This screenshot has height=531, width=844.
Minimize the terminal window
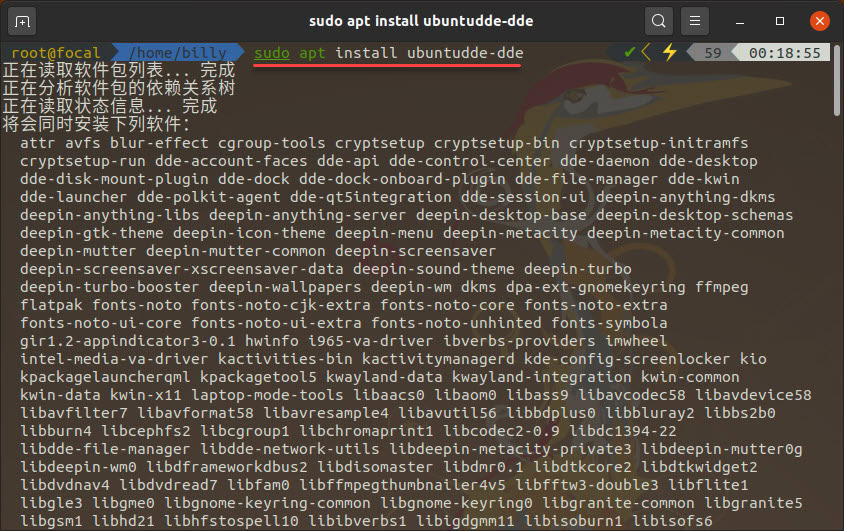pos(740,22)
